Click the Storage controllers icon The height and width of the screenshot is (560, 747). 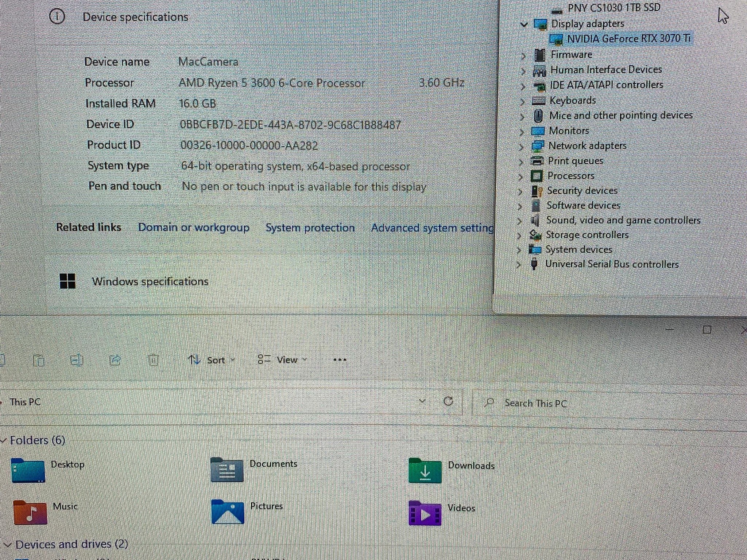535,235
